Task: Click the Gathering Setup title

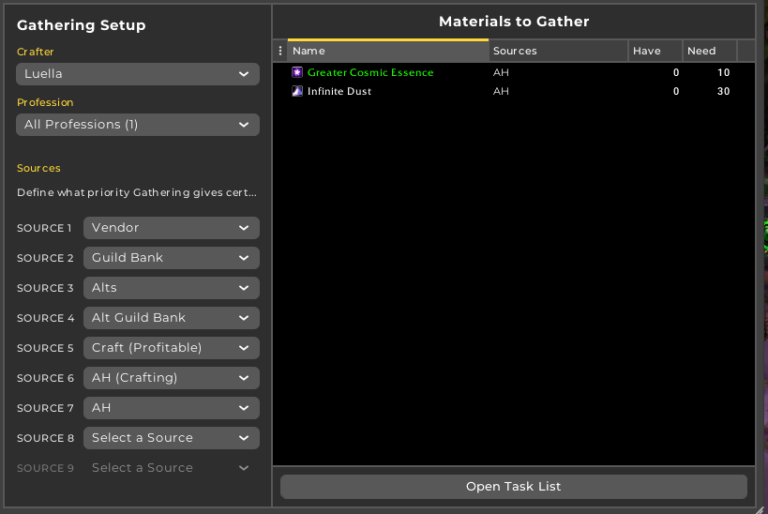Action: coord(81,25)
